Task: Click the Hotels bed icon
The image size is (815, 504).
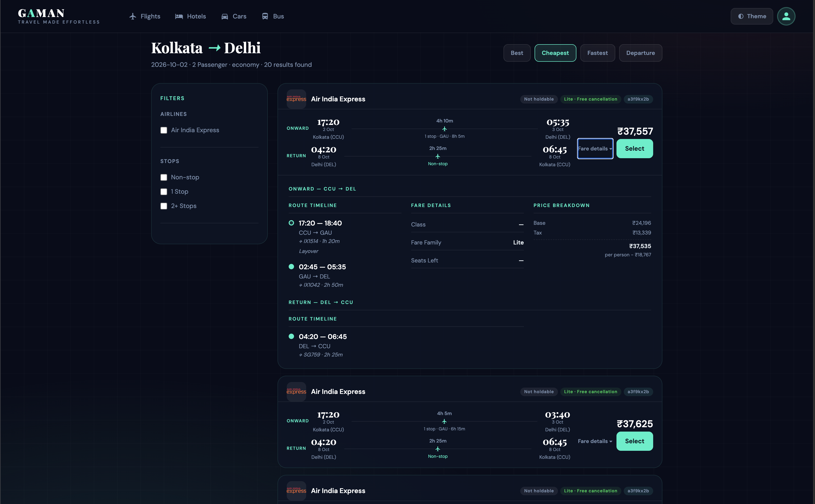Action: click(179, 16)
